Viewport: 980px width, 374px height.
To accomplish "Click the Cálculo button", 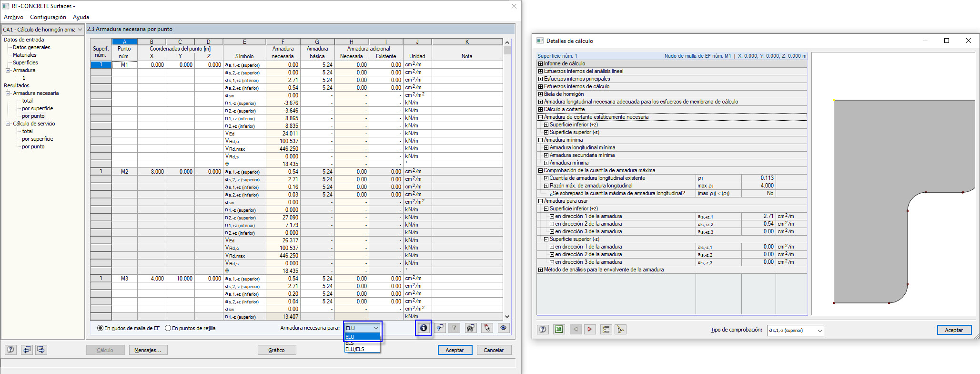I will [x=105, y=350].
